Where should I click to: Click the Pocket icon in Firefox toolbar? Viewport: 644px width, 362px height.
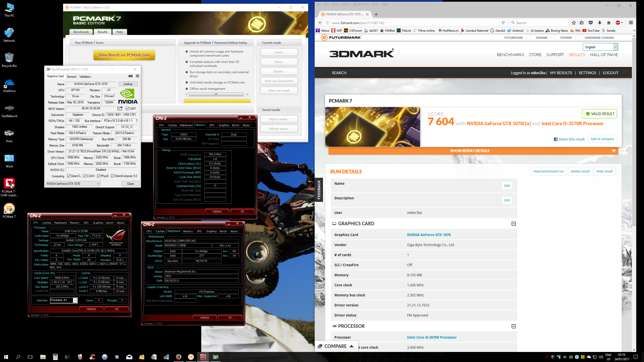(591, 23)
